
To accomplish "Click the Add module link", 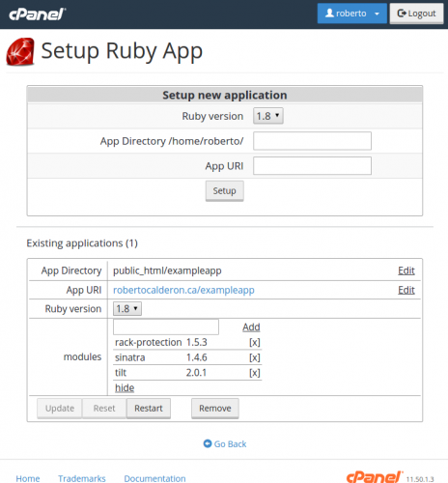I will click(251, 327).
